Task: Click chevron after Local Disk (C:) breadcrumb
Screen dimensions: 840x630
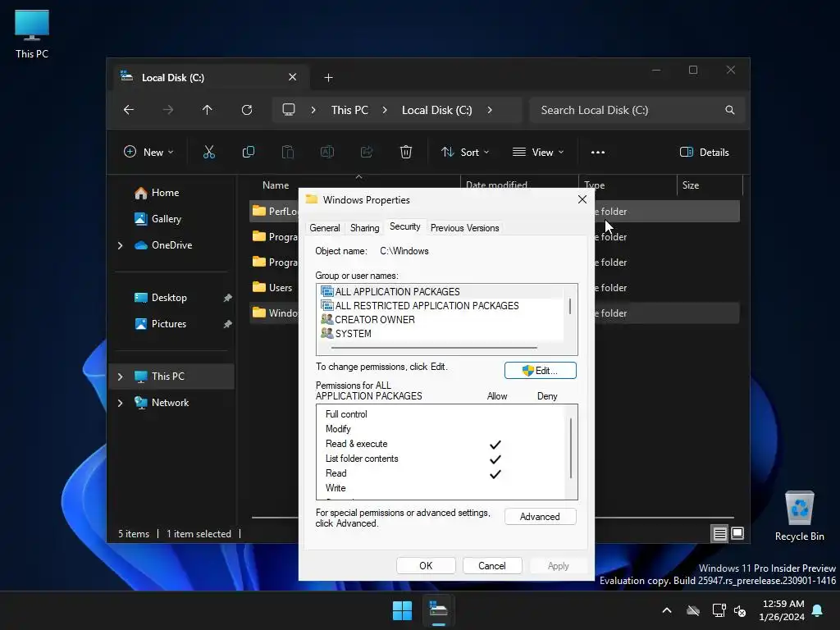Action: (x=490, y=110)
